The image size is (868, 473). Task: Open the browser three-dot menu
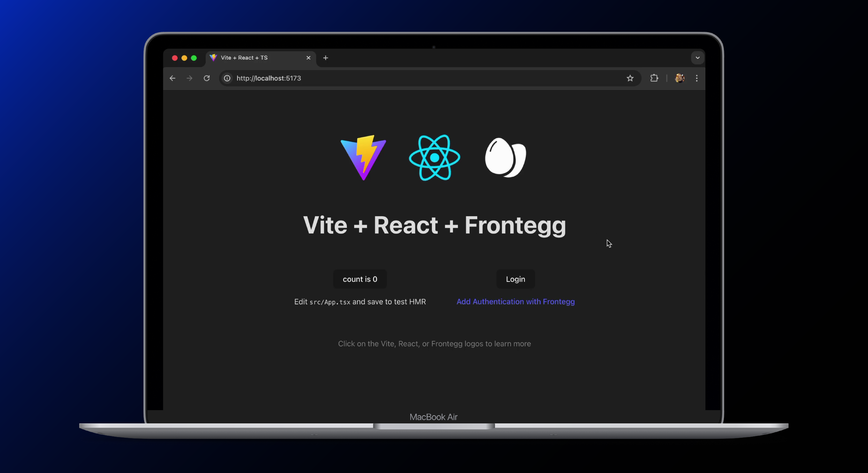click(696, 78)
